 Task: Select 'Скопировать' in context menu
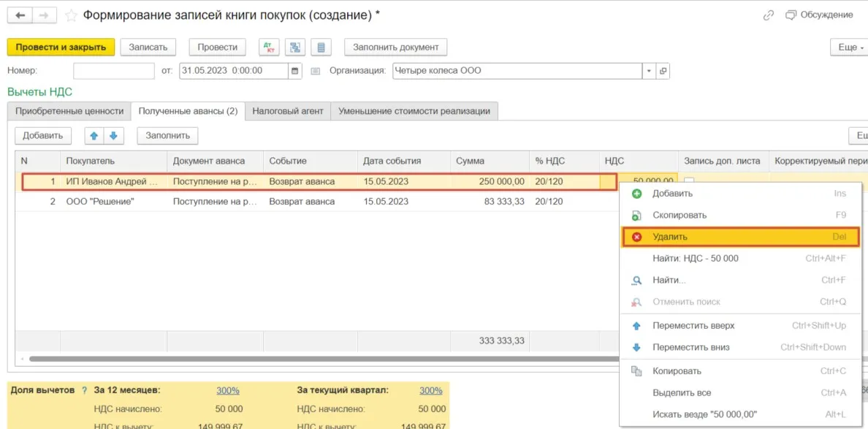679,216
